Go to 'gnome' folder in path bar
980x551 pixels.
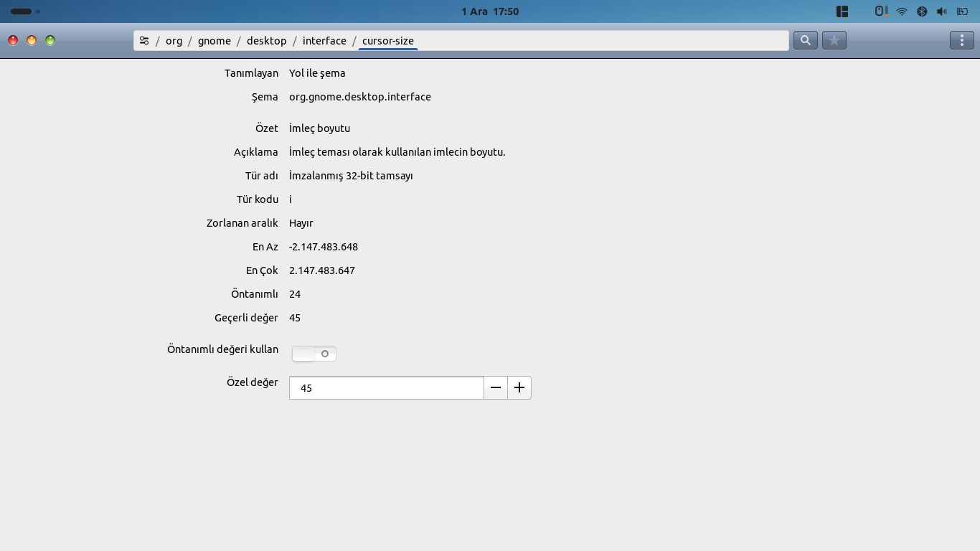pos(215,41)
